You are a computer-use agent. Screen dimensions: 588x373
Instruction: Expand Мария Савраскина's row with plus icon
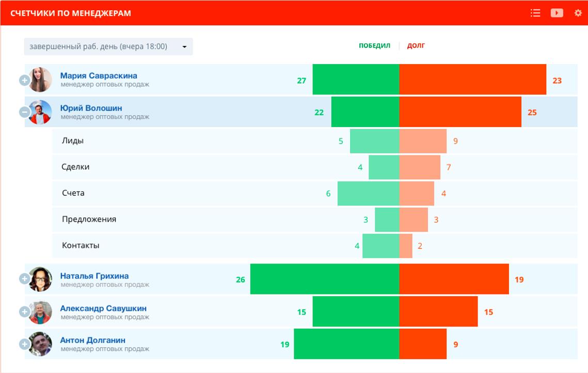click(24, 80)
